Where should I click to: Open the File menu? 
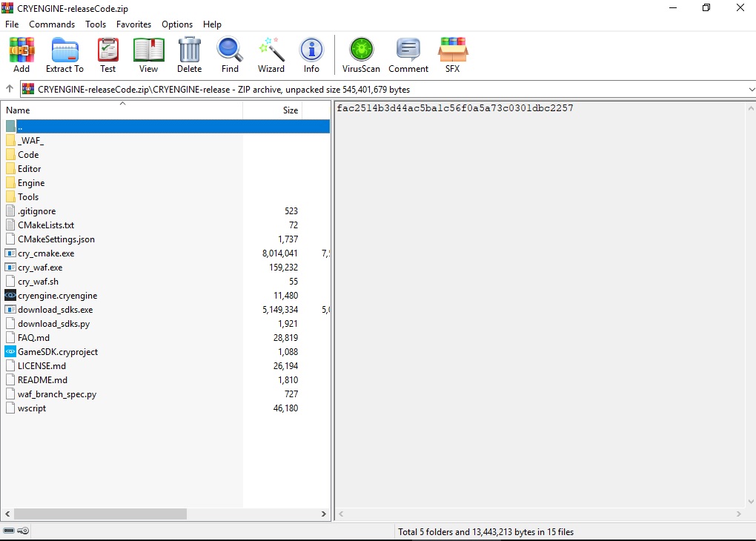[x=12, y=24]
